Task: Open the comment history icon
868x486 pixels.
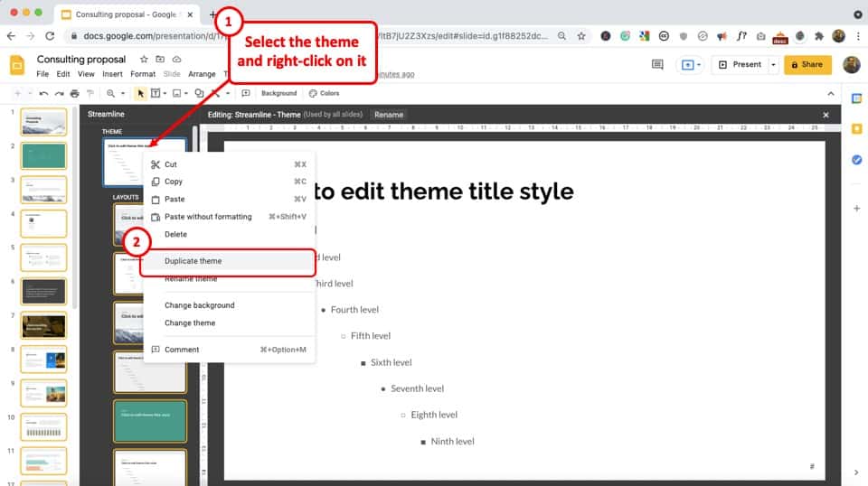Action: coord(657,65)
